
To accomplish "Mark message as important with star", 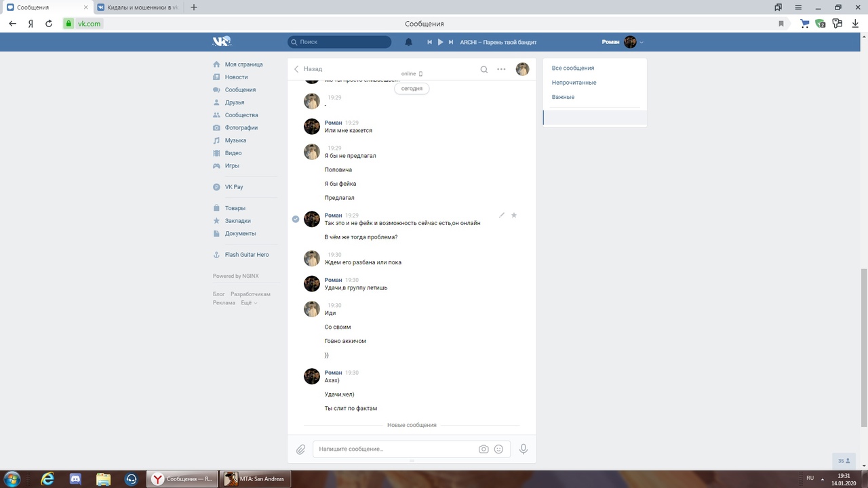I will (x=514, y=216).
